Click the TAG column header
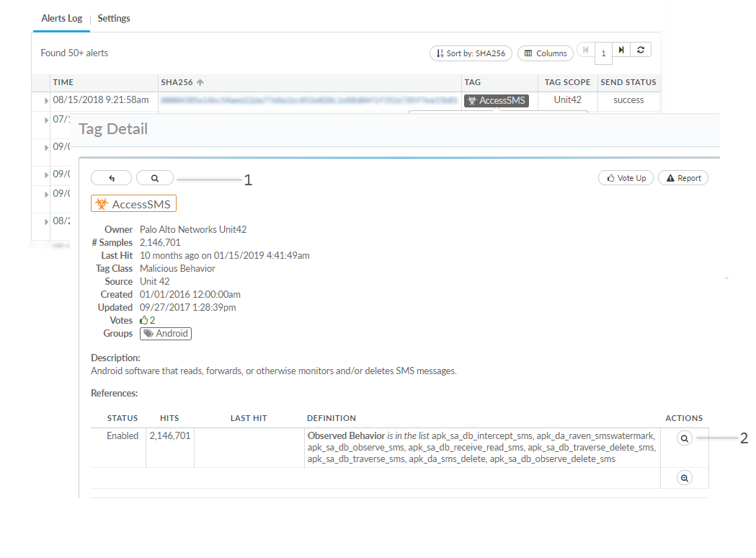 pos(473,82)
